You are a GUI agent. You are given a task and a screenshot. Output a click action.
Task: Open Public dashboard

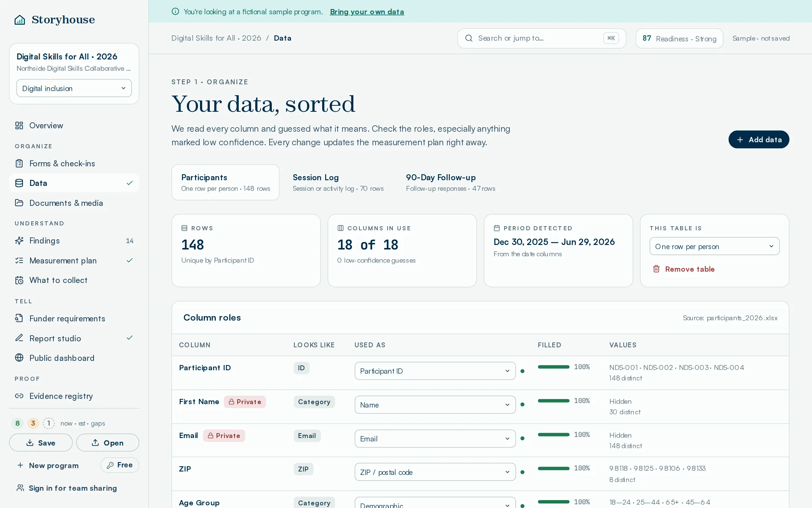click(x=74, y=358)
